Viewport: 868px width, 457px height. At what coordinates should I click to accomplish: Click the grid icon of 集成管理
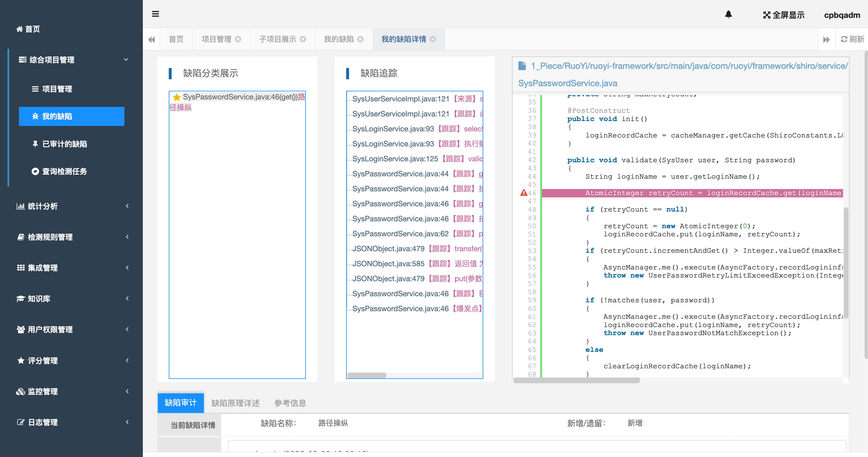click(20, 268)
